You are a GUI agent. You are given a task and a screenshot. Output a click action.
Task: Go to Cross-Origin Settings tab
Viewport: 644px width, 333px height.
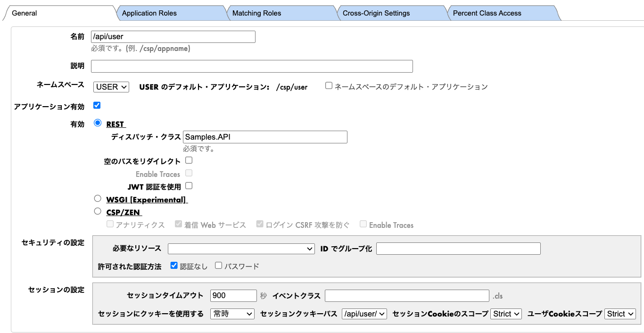click(376, 13)
